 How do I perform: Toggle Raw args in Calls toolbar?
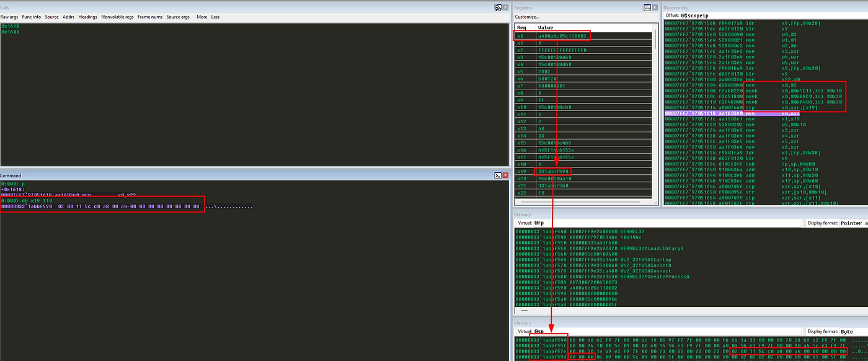[x=9, y=17]
